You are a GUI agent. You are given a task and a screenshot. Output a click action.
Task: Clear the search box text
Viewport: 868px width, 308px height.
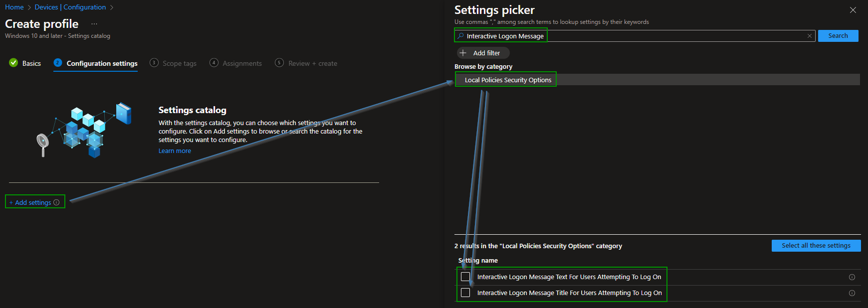[809, 36]
